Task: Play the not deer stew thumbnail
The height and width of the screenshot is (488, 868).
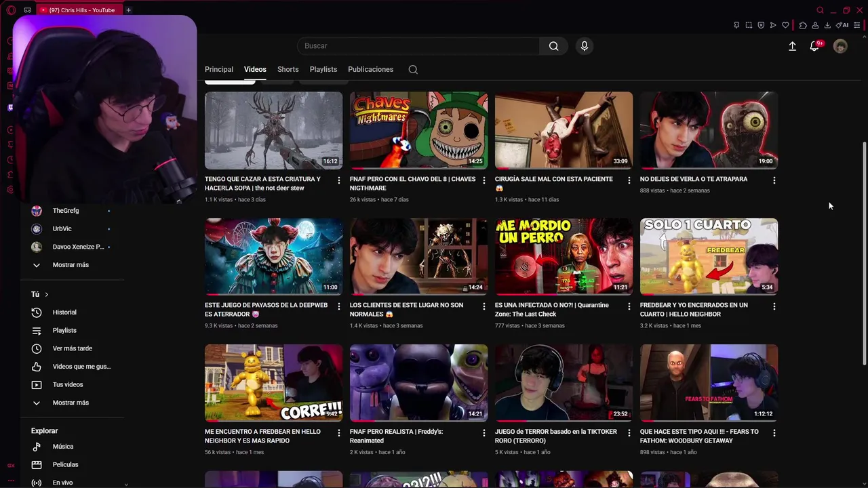Action: (274, 130)
